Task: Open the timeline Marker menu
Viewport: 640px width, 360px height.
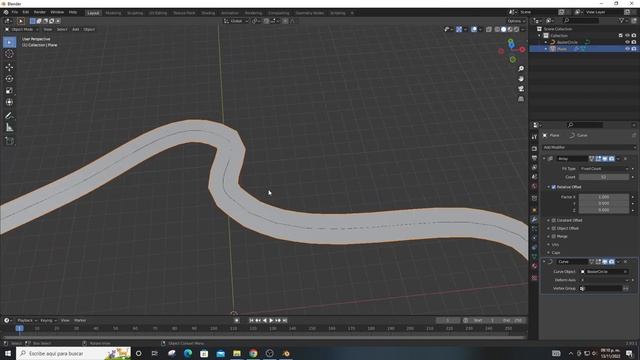Action: click(80, 320)
